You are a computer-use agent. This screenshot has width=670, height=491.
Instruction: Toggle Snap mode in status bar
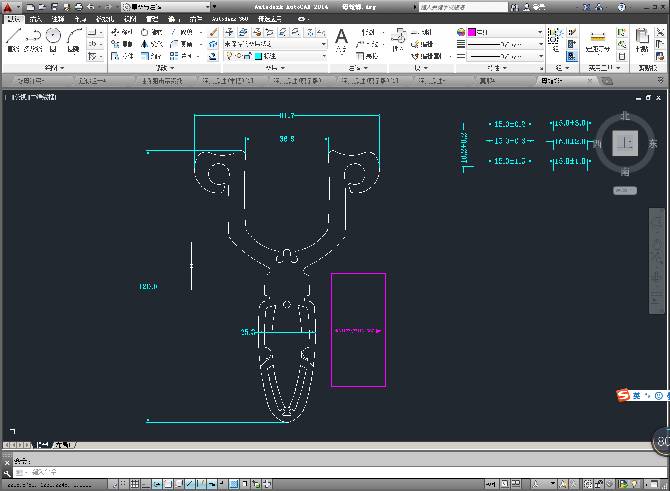point(123,484)
